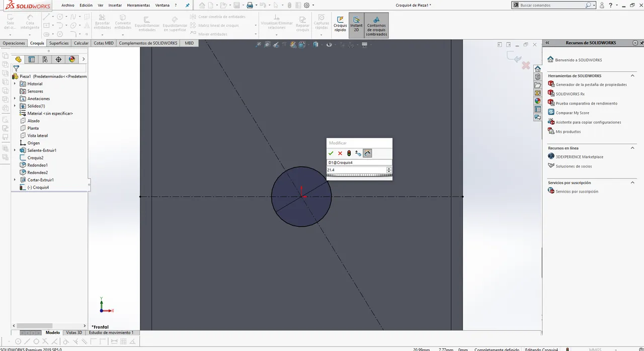The width and height of the screenshot is (644, 351).
Task: Open the hide/show items eye icon
Action: pyautogui.click(x=329, y=44)
